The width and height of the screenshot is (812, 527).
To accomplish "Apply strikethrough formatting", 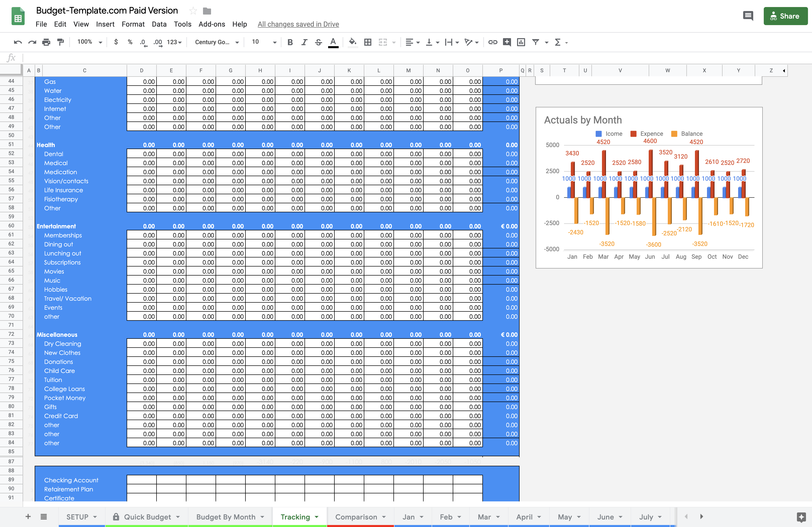I will pos(318,42).
